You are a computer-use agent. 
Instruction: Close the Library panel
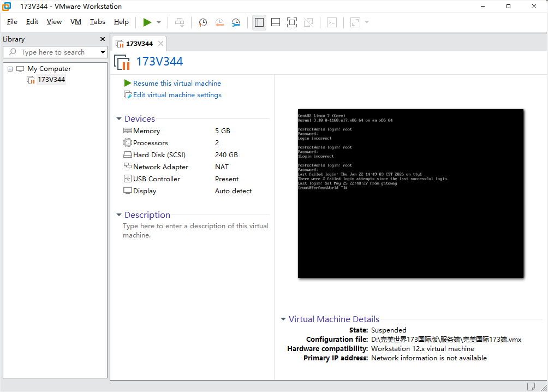(103, 39)
